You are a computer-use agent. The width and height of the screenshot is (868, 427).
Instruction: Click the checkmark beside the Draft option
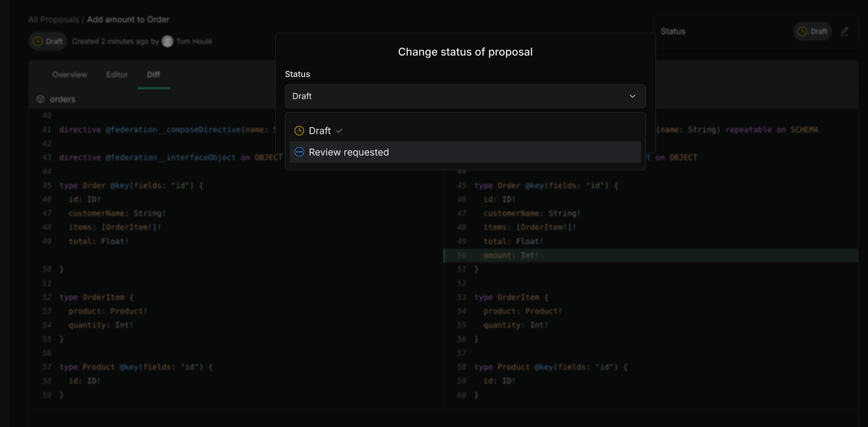(340, 131)
